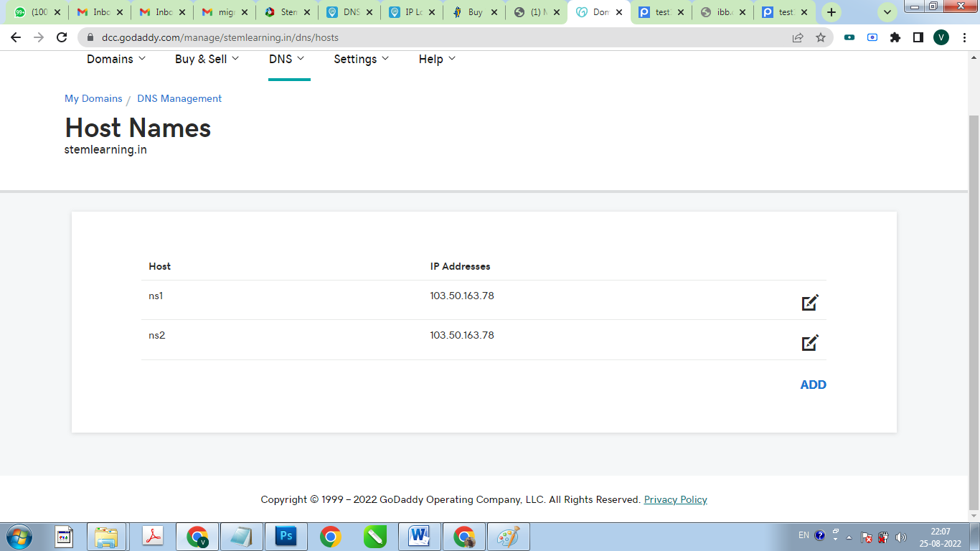The height and width of the screenshot is (551, 980).
Task: Follow the My Domains breadcrumb link
Action: click(93, 98)
